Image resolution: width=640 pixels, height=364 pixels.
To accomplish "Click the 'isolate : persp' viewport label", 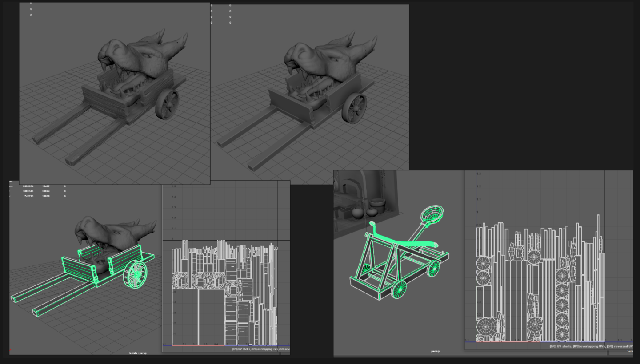I will [x=138, y=353].
